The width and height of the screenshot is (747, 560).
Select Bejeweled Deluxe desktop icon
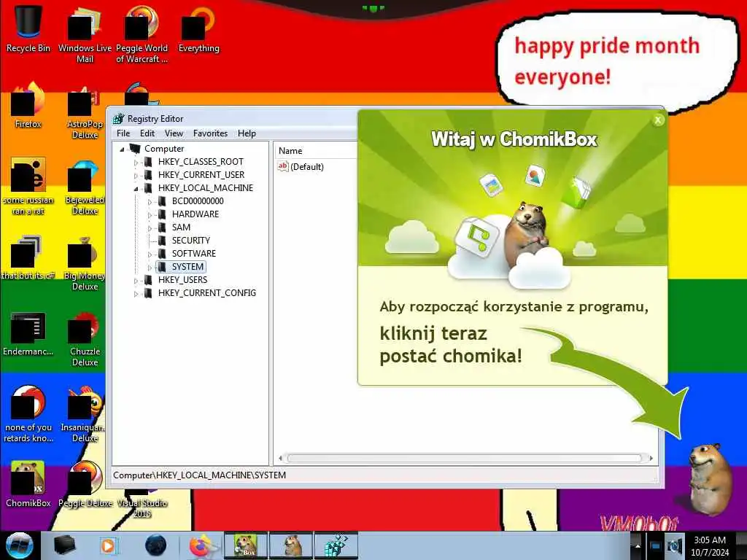85,186
